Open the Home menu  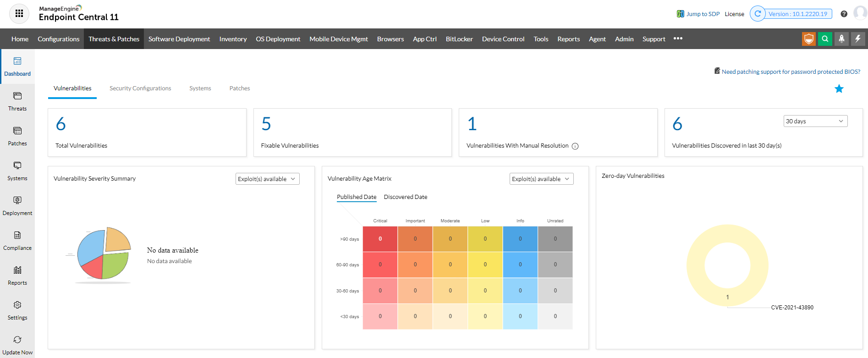(20, 39)
